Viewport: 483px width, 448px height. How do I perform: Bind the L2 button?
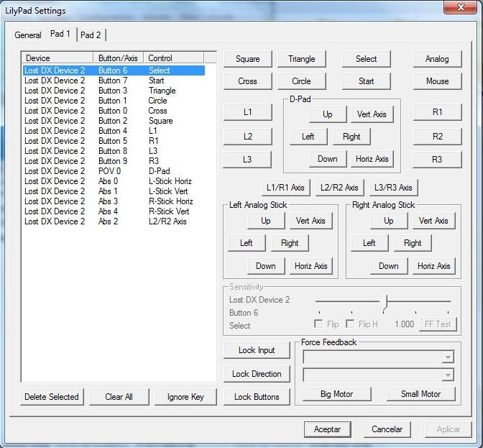click(248, 136)
